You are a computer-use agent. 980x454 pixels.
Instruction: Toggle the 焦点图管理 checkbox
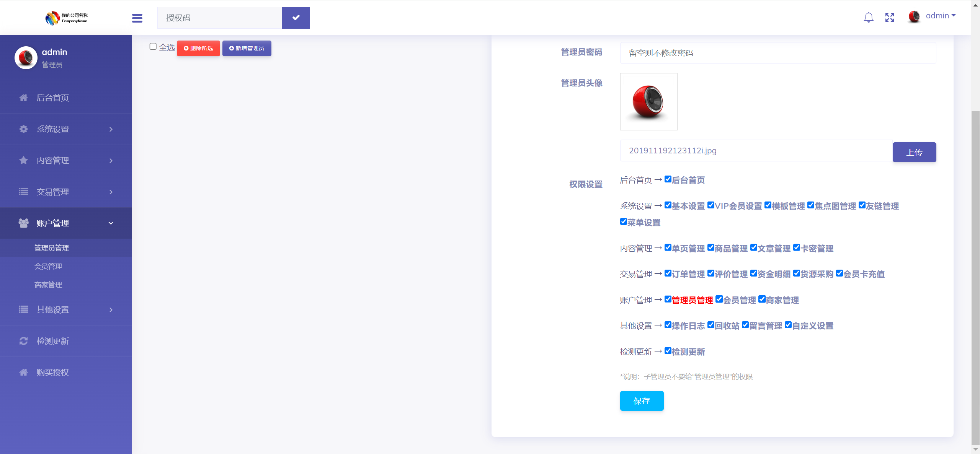(x=811, y=205)
